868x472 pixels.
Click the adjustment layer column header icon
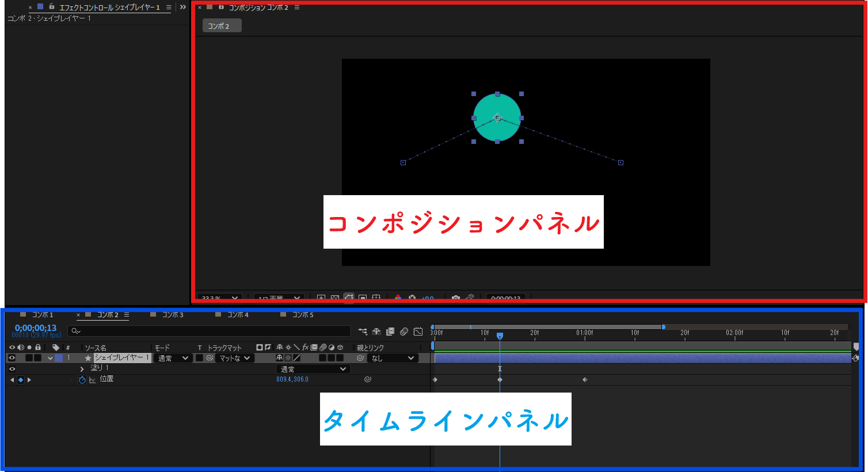click(332, 348)
